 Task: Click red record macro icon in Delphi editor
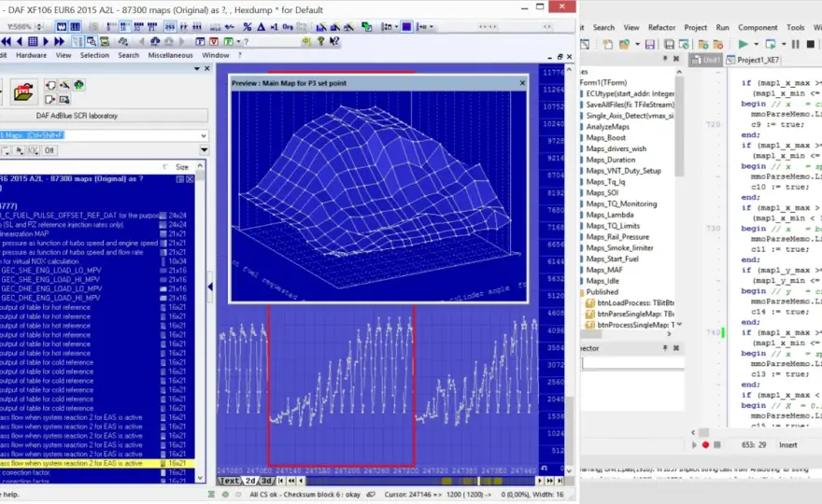click(705, 445)
